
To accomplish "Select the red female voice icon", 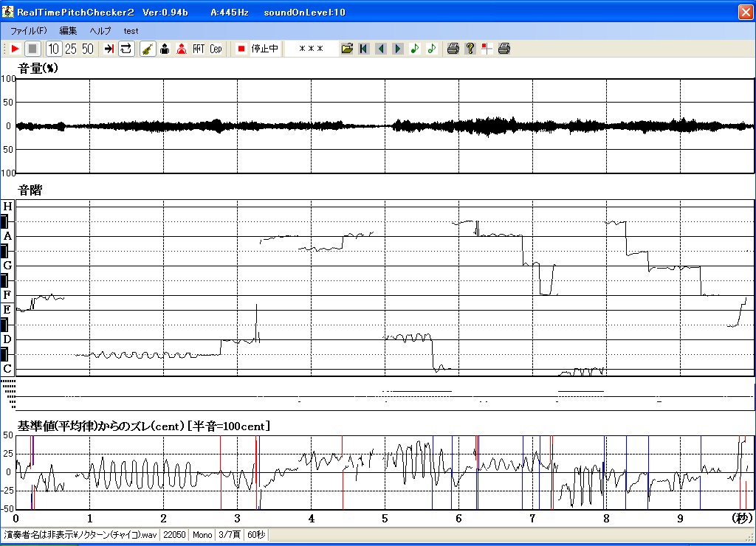I will tap(182, 49).
